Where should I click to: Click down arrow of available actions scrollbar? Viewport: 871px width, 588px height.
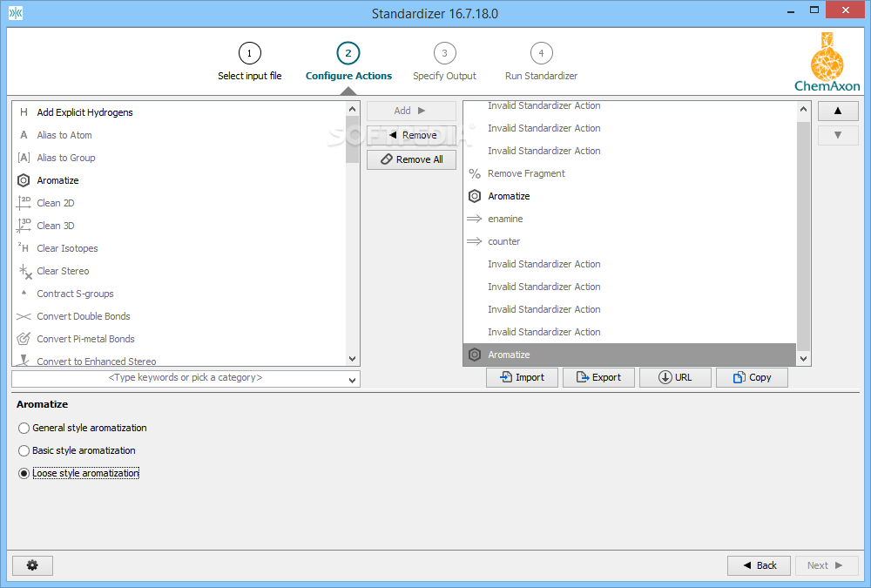coord(352,359)
